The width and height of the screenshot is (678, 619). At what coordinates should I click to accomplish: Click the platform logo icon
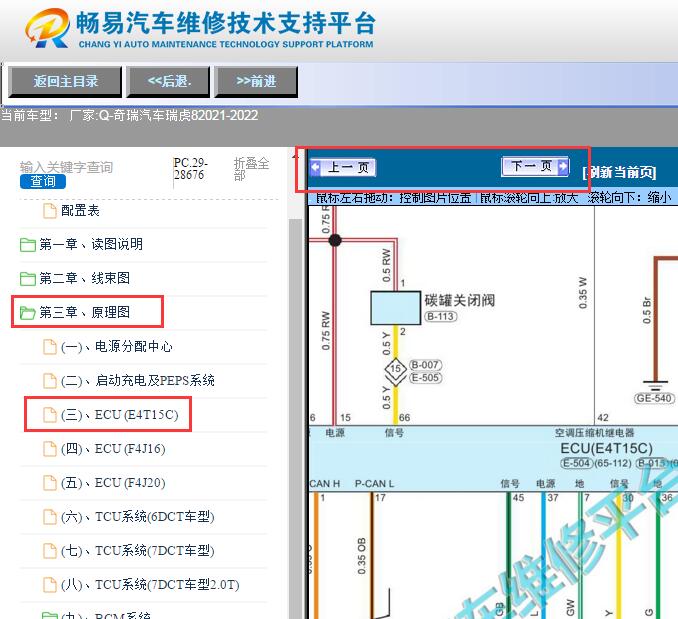tap(48, 28)
